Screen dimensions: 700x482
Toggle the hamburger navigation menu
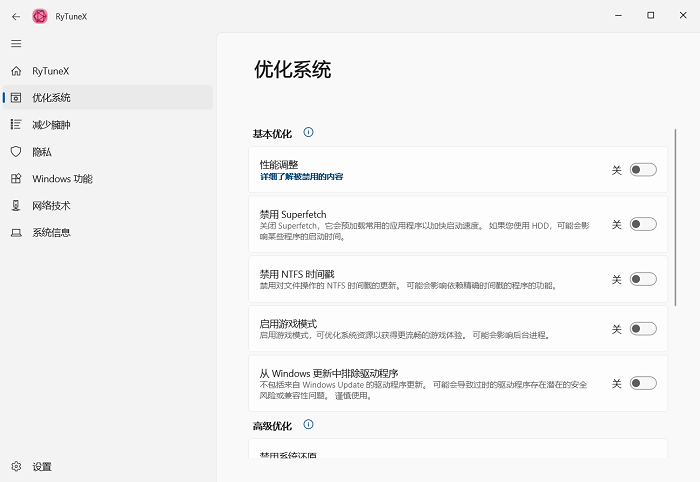[16, 44]
